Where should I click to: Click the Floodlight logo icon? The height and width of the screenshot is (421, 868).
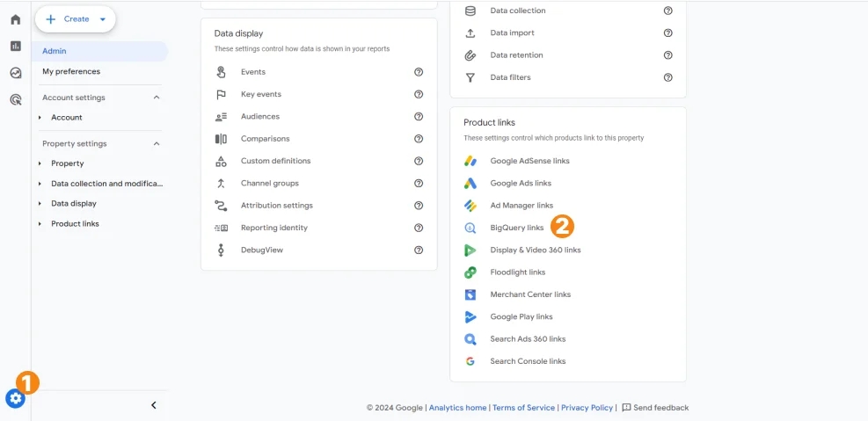(470, 272)
